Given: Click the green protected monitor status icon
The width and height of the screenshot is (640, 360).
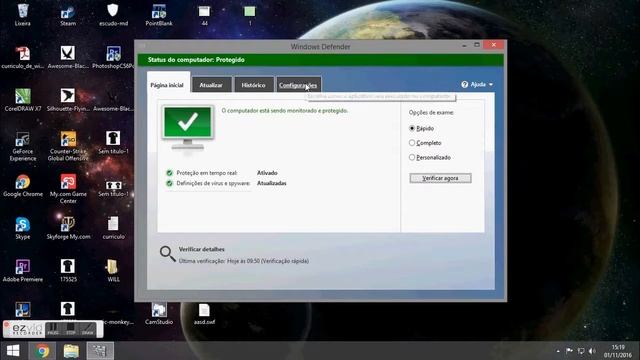Looking at the screenshot, I should [x=188, y=127].
